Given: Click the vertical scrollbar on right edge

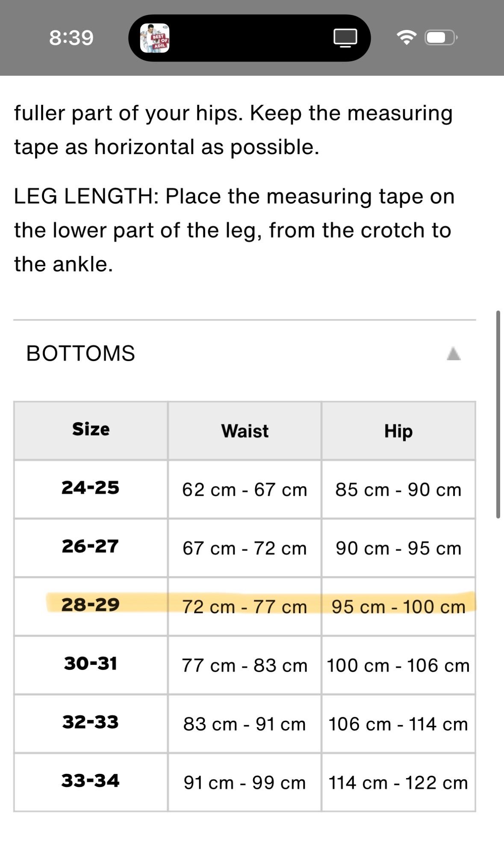Looking at the screenshot, I should click(x=498, y=415).
